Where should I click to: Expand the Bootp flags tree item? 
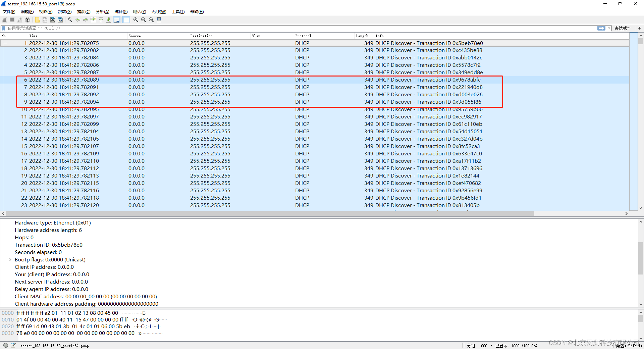click(10, 260)
